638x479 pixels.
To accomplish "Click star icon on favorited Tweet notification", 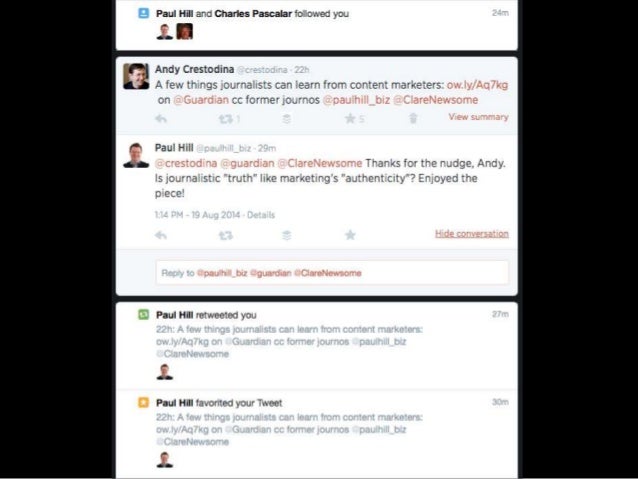I will tap(143, 402).
